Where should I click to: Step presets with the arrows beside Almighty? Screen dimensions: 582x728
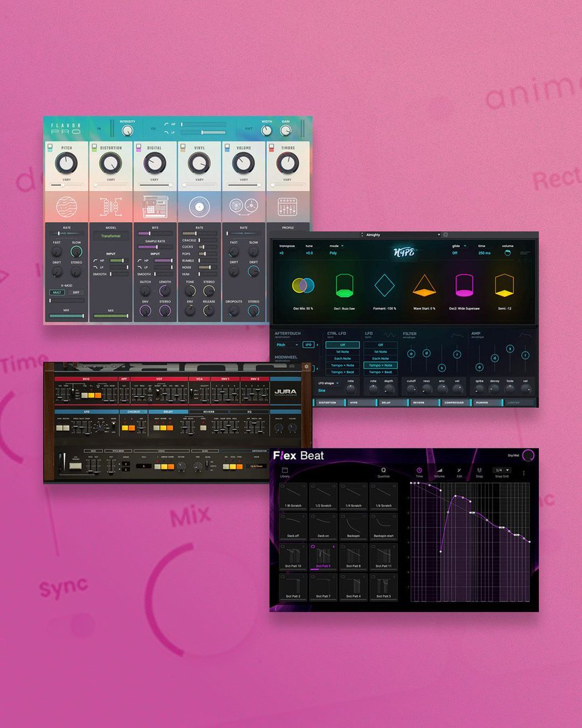tap(362, 235)
